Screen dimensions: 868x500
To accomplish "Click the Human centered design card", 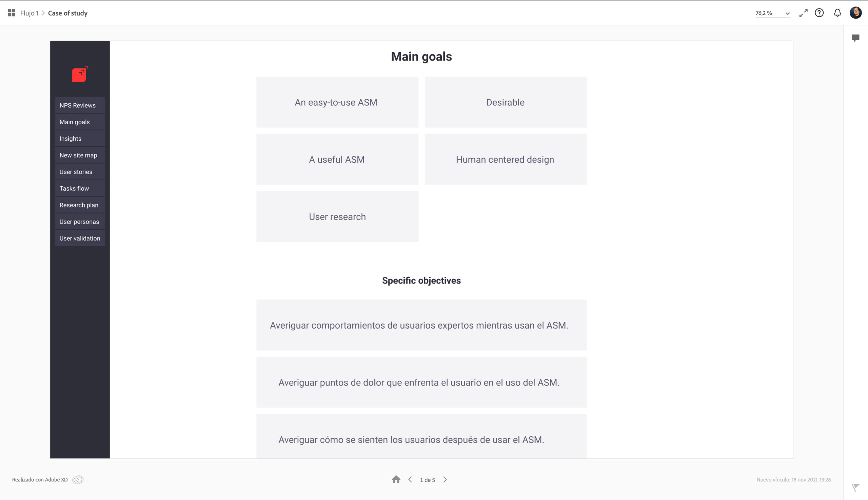I will [x=505, y=159].
